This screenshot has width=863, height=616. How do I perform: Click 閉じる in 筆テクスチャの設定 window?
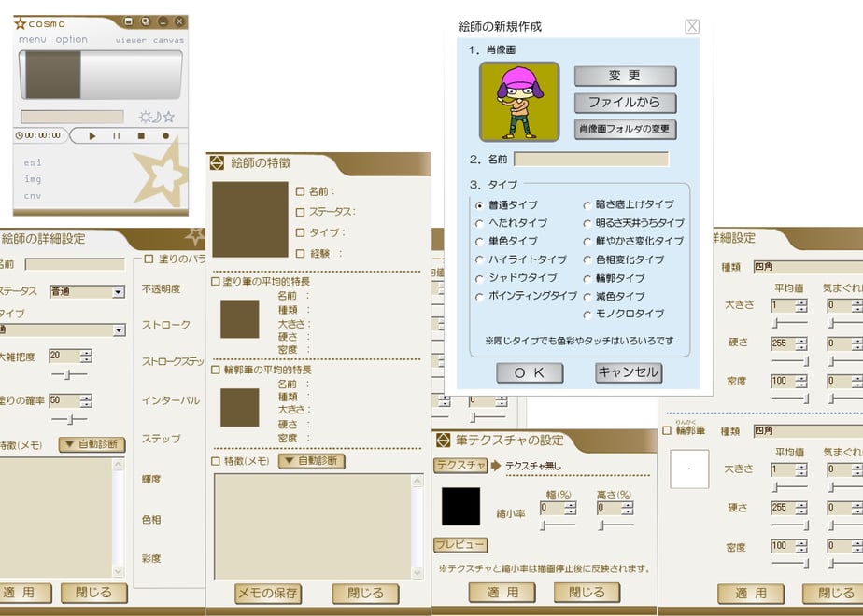(x=587, y=593)
